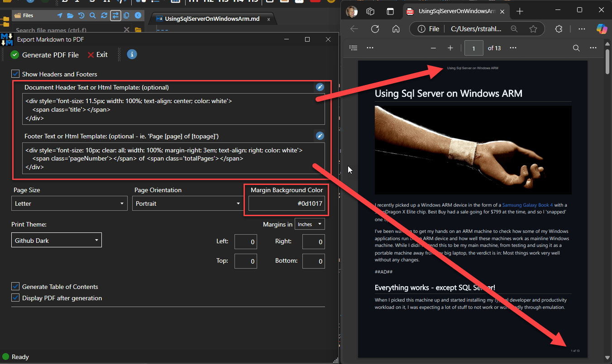Click the Edge address bar path C:/Users/rstrahl
The width and height of the screenshot is (612, 364).
point(476,29)
